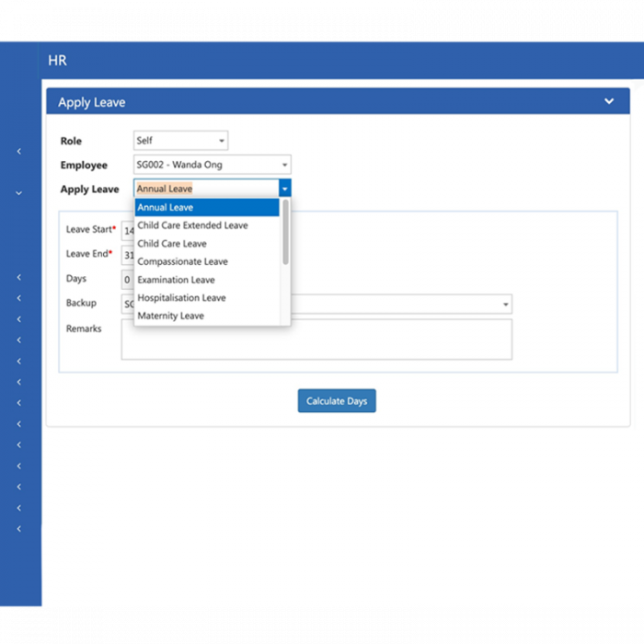Click the Leave Start date field

128,230
